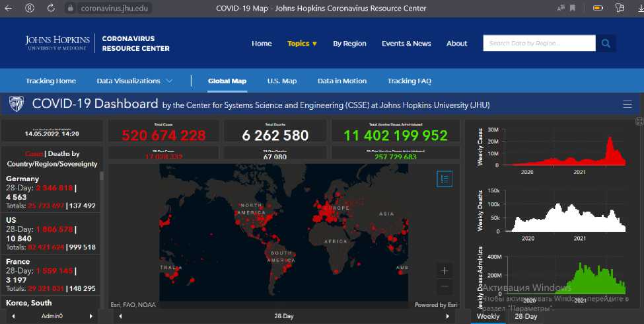The image size is (644, 324).
Task: Toggle the map legend list icon
Action: point(445,179)
